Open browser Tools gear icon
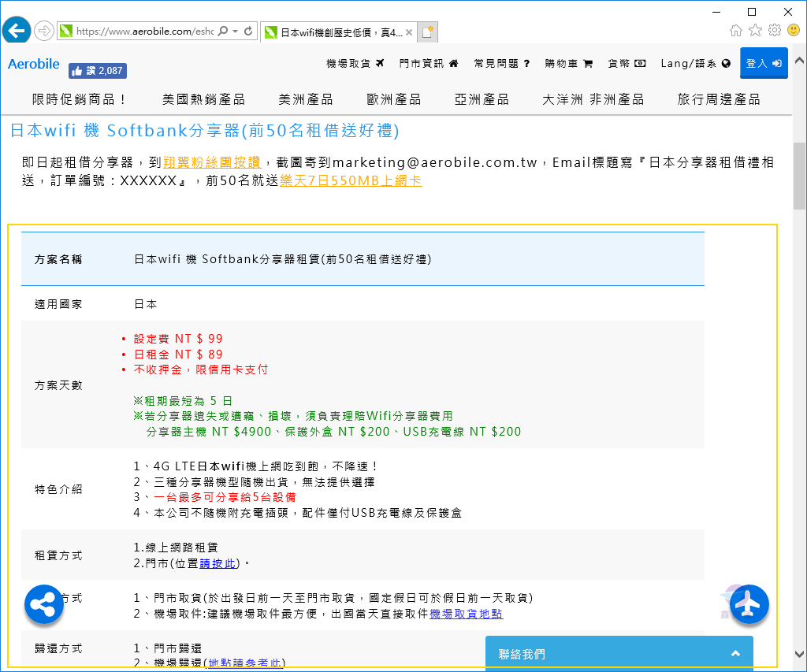This screenshot has width=807, height=672. 775,31
